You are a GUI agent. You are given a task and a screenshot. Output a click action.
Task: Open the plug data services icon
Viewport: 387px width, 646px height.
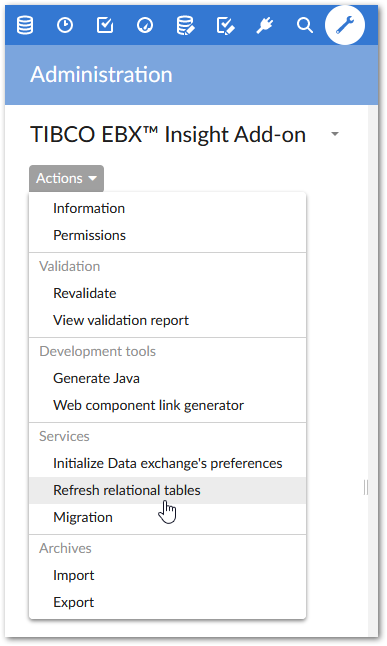click(x=265, y=26)
